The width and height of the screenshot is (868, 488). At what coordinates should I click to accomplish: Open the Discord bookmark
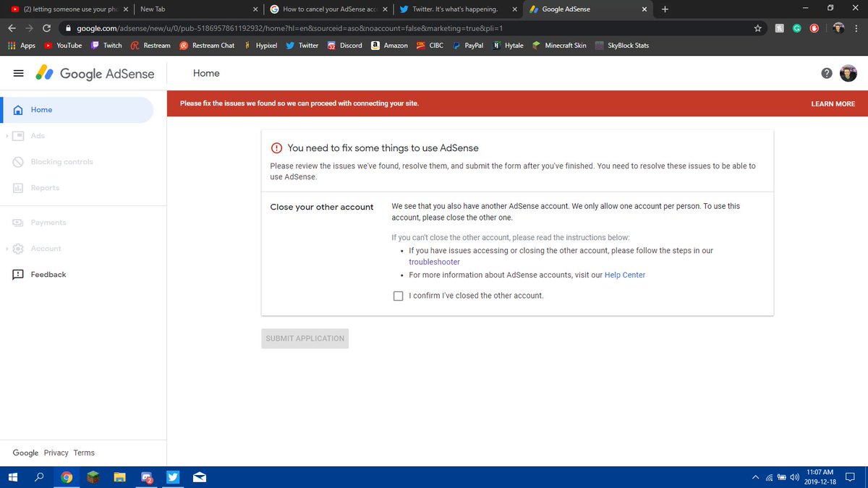[x=344, y=45]
